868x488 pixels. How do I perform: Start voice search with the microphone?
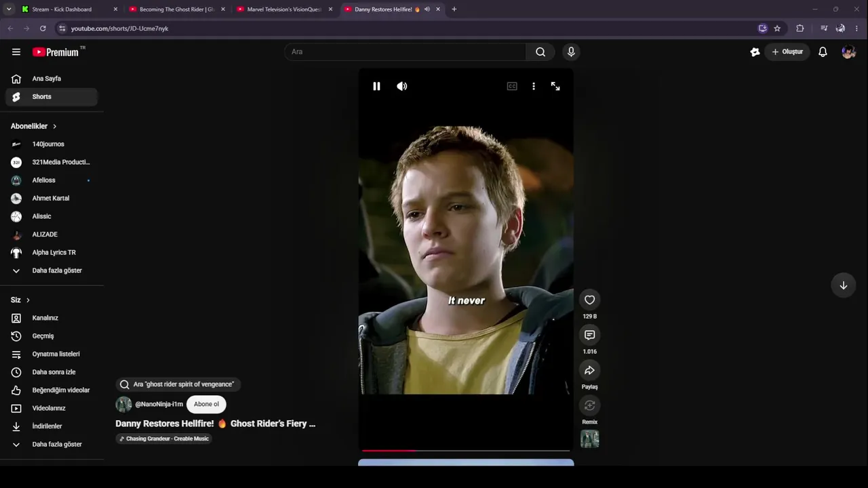pyautogui.click(x=571, y=52)
